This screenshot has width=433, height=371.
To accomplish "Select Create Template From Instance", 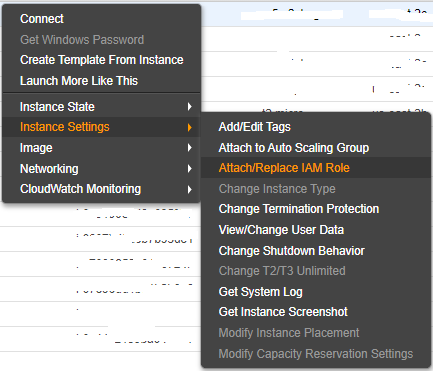I will [x=102, y=60].
